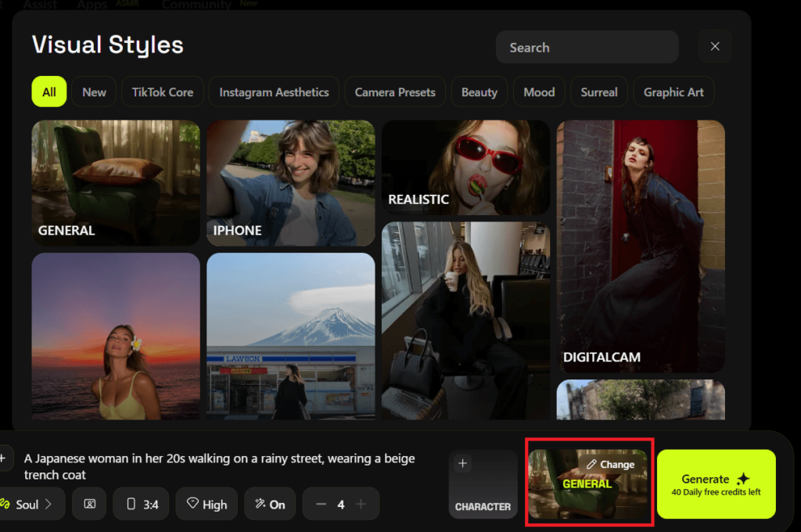
Task: Open the Community menu item
Action: click(196, 5)
